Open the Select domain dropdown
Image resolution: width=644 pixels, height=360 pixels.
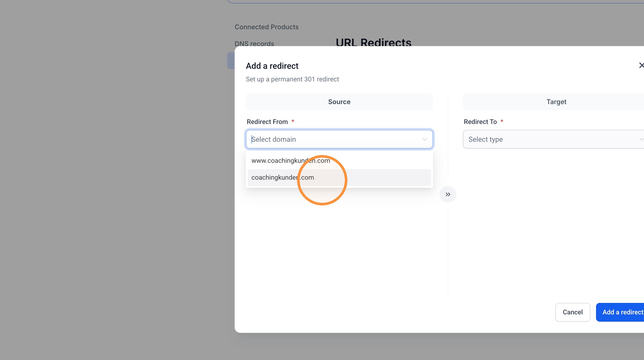(339, 139)
